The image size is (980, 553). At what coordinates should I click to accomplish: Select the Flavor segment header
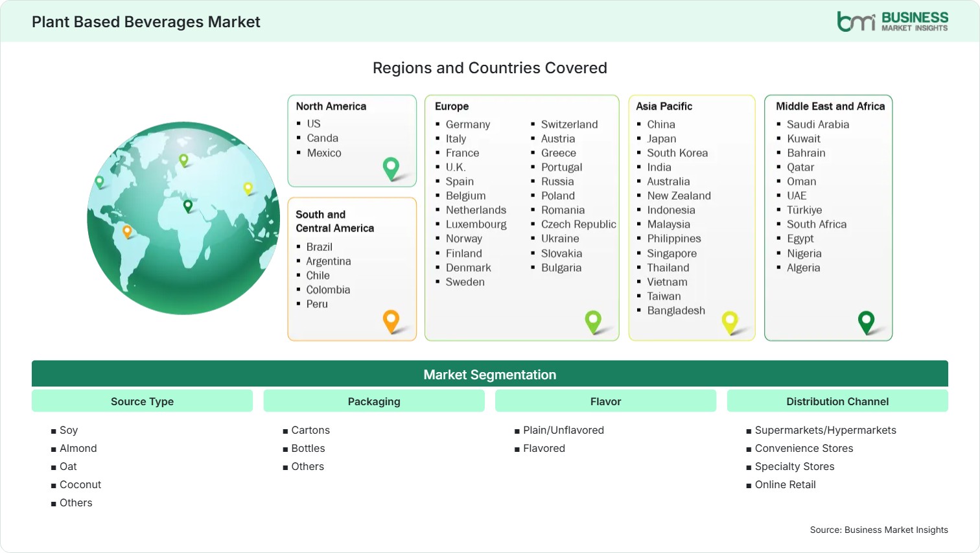[605, 401]
